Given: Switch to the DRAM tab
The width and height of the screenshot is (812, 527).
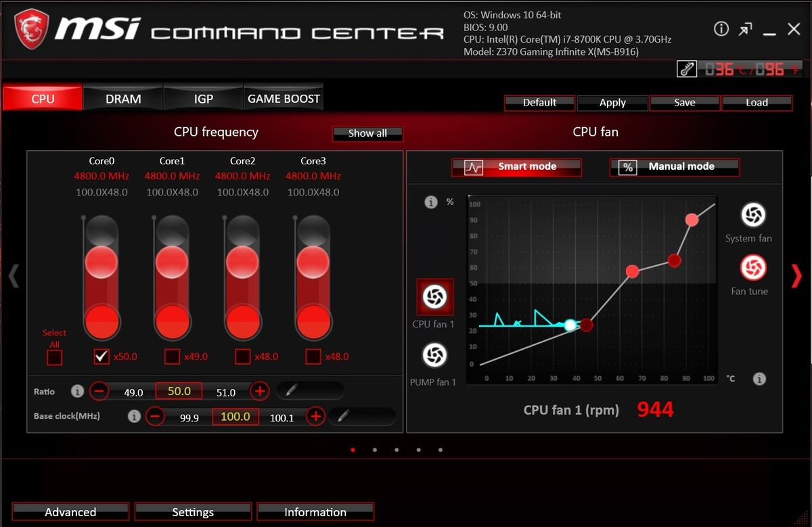Looking at the screenshot, I should (x=123, y=98).
